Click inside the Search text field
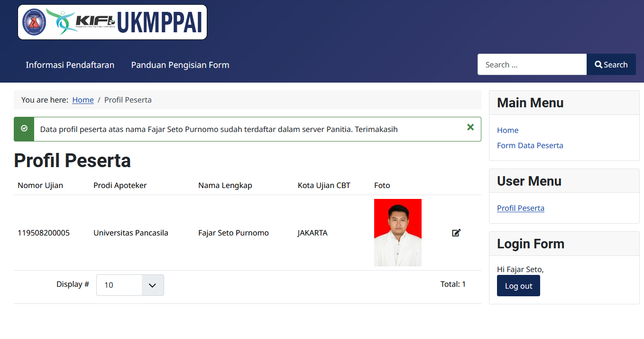The image size is (644, 339). click(532, 65)
